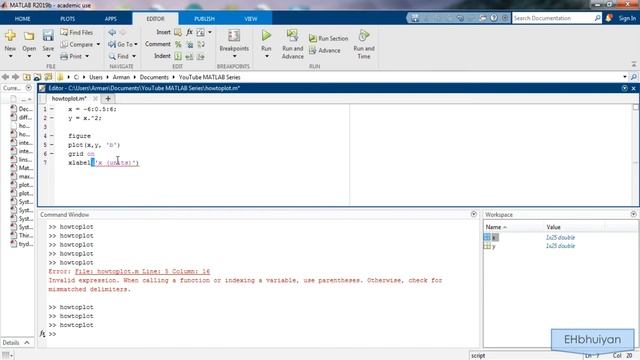Switch to the PLOTS tab
This screenshot has width=640, height=360.
[x=67, y=19]
